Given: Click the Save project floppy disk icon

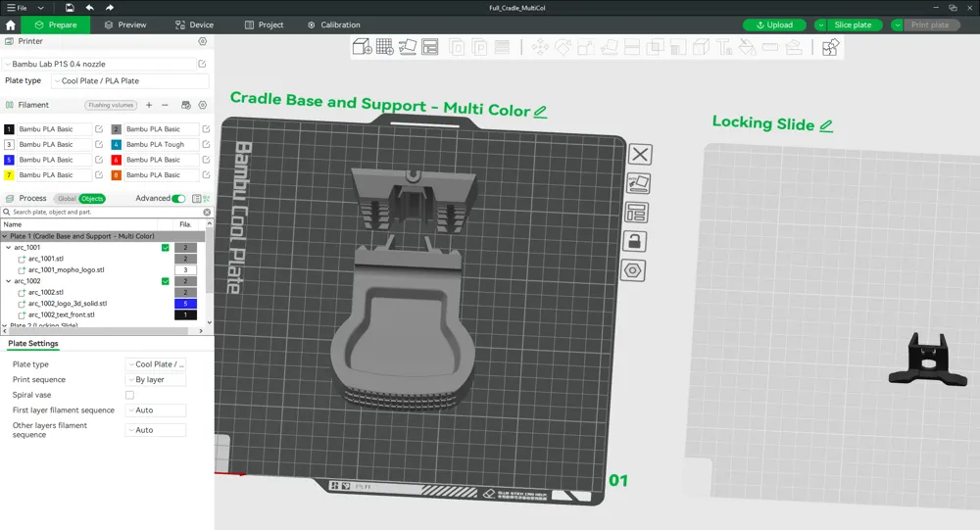Looking at the screenshot, I should [x=70, y=8].
